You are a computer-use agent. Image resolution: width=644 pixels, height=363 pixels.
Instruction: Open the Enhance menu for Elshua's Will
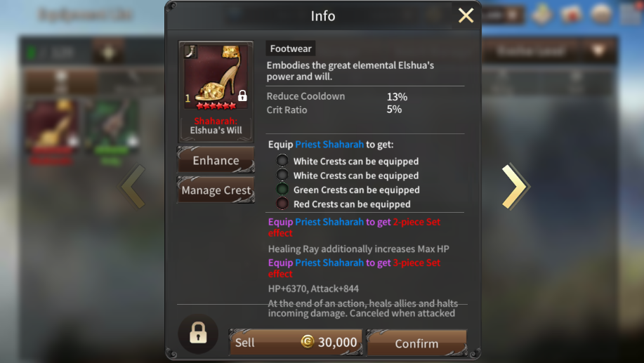[216, 160]
